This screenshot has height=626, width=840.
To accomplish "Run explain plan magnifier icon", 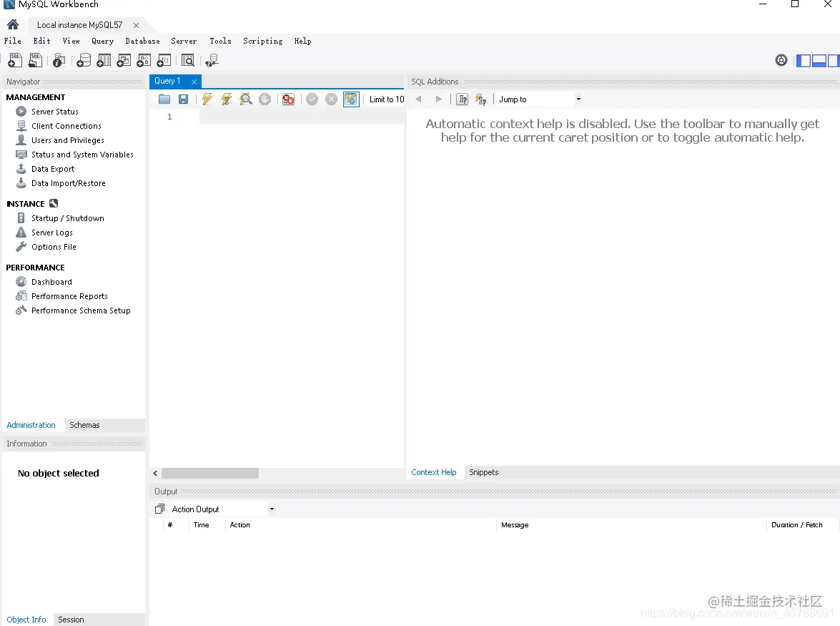I will coord(246,99).
